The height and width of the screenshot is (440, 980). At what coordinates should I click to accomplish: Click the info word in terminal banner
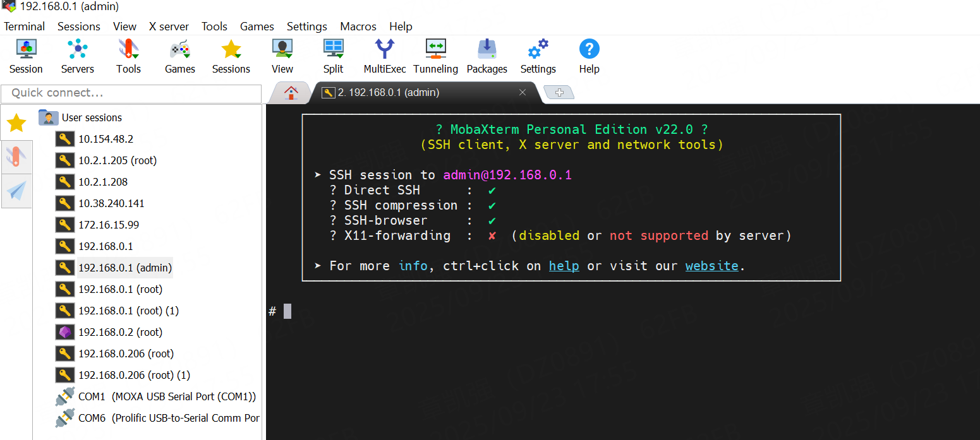coord(413,266)
